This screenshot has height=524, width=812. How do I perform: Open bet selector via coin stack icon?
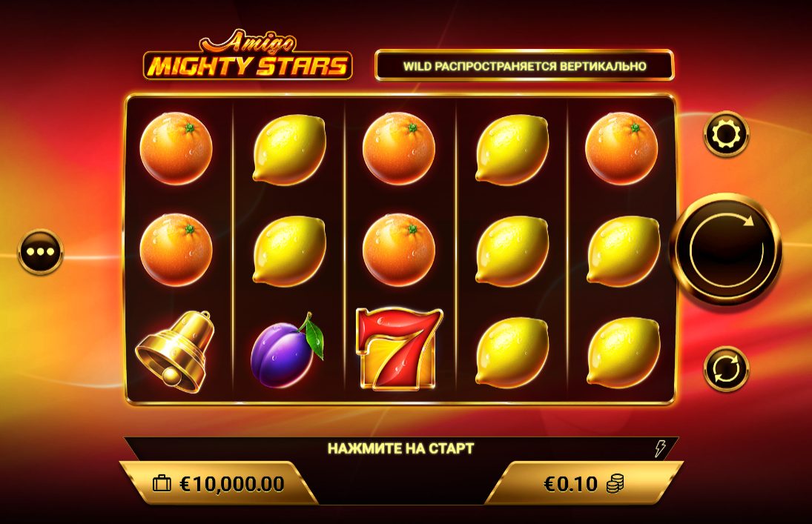pyautogui.click(x=614, y=484)
